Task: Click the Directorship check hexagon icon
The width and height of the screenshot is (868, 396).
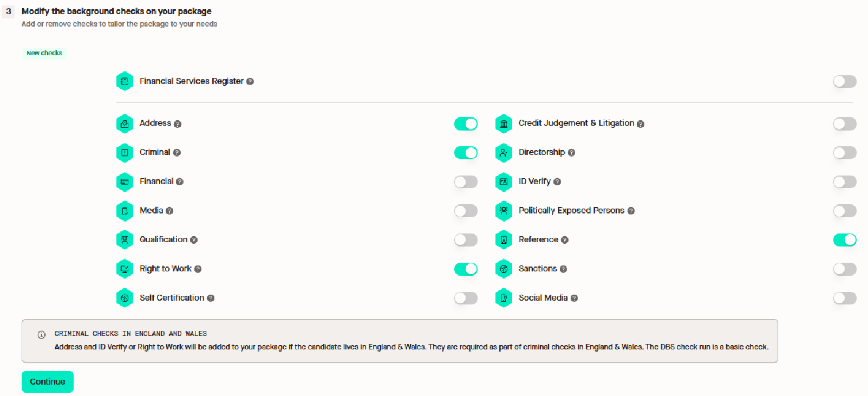Action: click(x=504, y=153)
